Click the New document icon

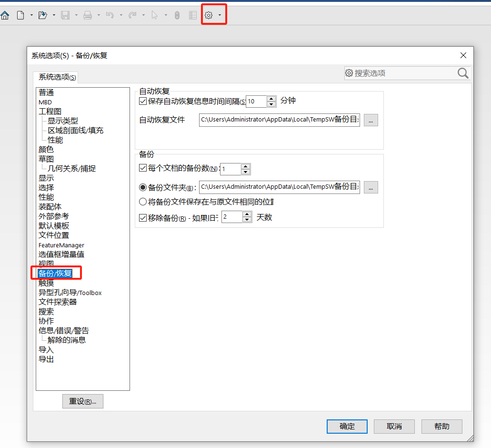[x=20, y=15]
